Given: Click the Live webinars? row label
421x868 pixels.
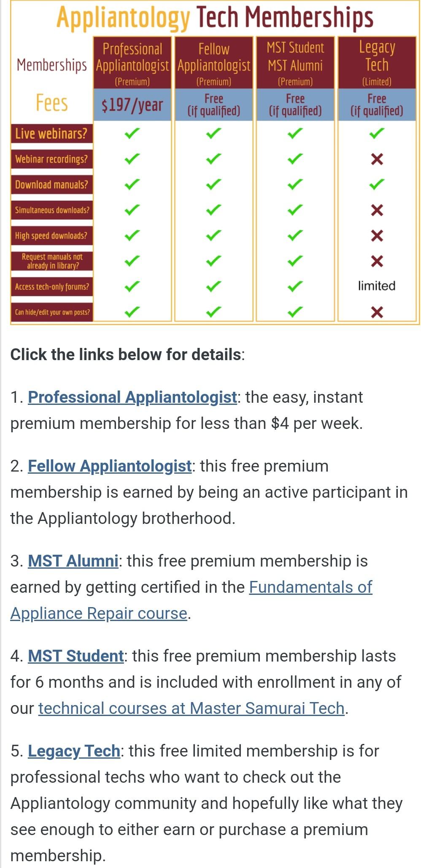Looking at the screenshot, I should (x=51, y=134).
